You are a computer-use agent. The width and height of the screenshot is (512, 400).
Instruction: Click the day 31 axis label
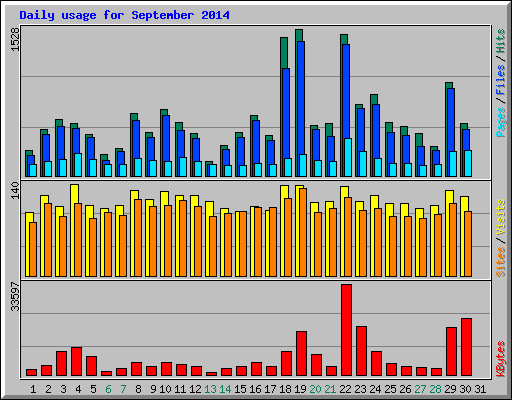(480, 389)
